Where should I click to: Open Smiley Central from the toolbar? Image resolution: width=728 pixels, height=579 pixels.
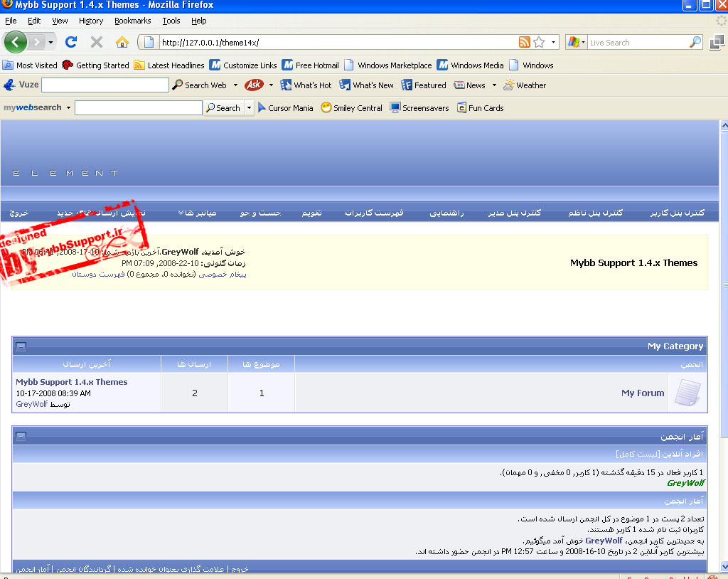[351, 108]
